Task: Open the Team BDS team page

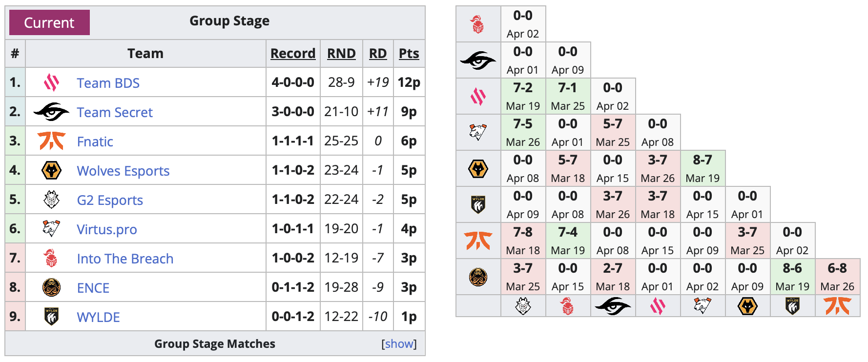Action: click(108, 82)
